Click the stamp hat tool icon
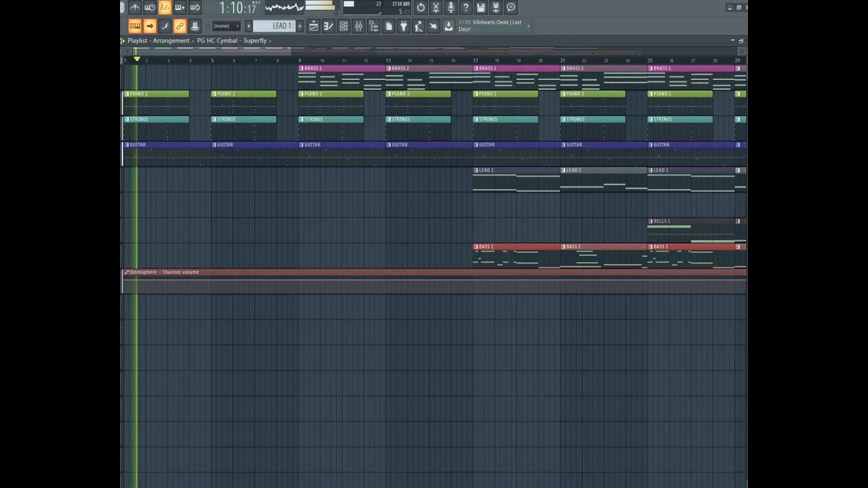Viewport: 868px width, 488px height. 195,26
